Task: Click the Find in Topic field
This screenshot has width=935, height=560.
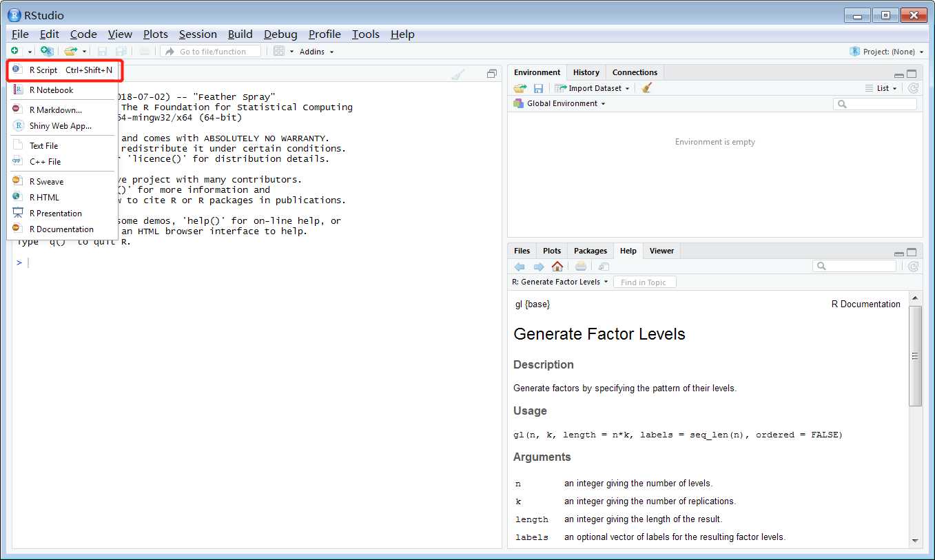Action: point(644,282)
